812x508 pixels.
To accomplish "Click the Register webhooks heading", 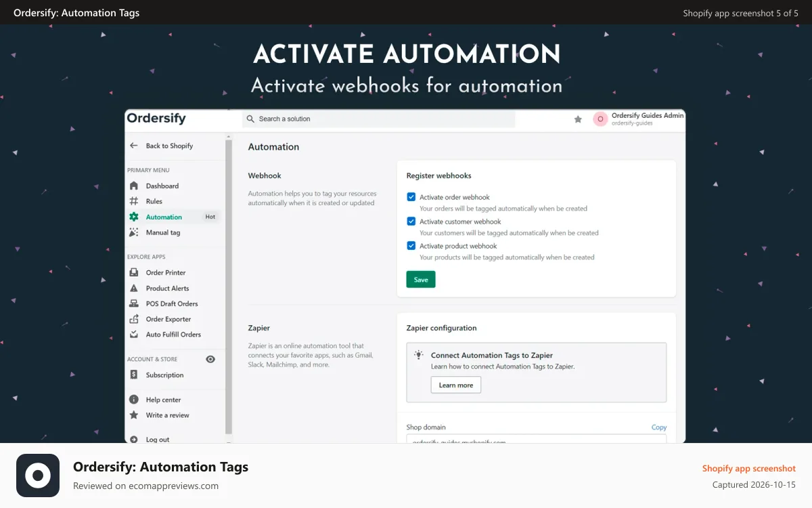I will pyautogui.click(x=438, y=175).
